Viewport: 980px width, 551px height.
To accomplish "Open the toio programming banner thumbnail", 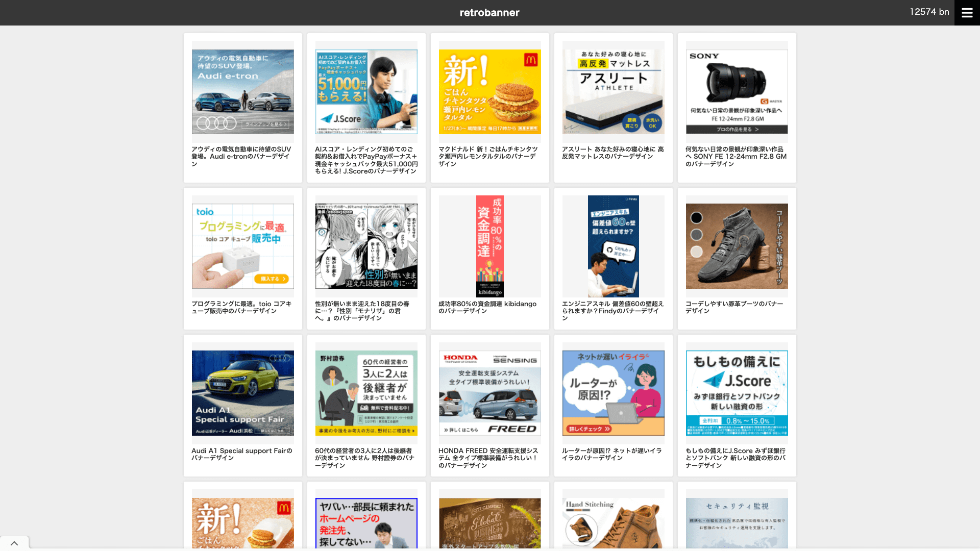I will tap(243, 246).
